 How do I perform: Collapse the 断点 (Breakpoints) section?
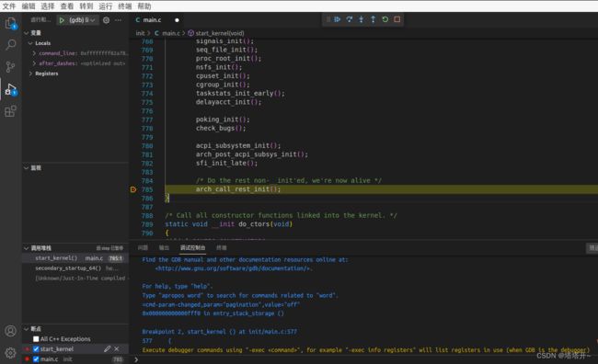coord(27,328)
